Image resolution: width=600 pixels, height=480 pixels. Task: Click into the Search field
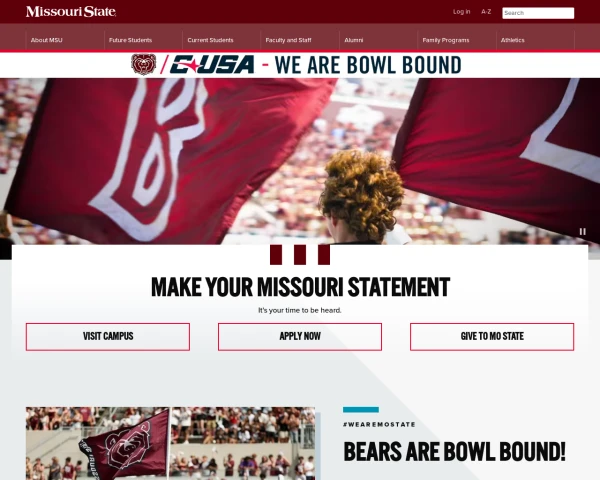click(538, 13)
